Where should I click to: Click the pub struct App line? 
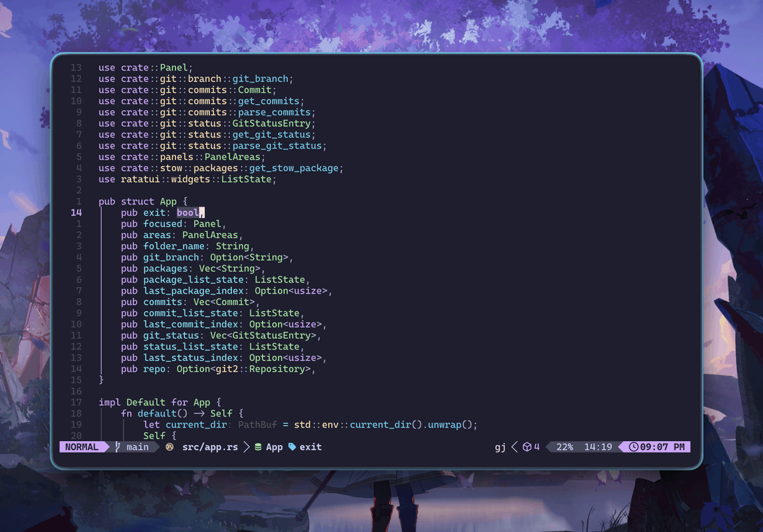(143, 201)
